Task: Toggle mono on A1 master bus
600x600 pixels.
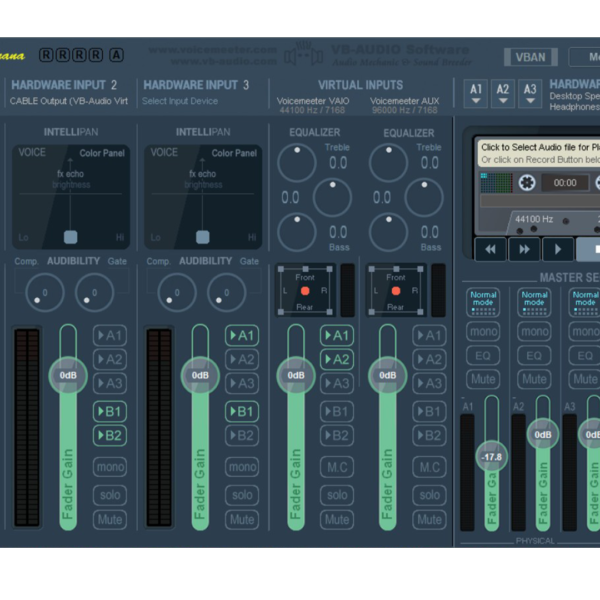Action: 483,331
